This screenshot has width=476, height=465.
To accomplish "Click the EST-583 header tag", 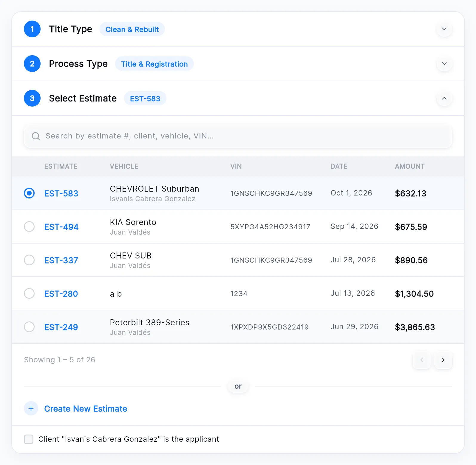I will [145, 98].
